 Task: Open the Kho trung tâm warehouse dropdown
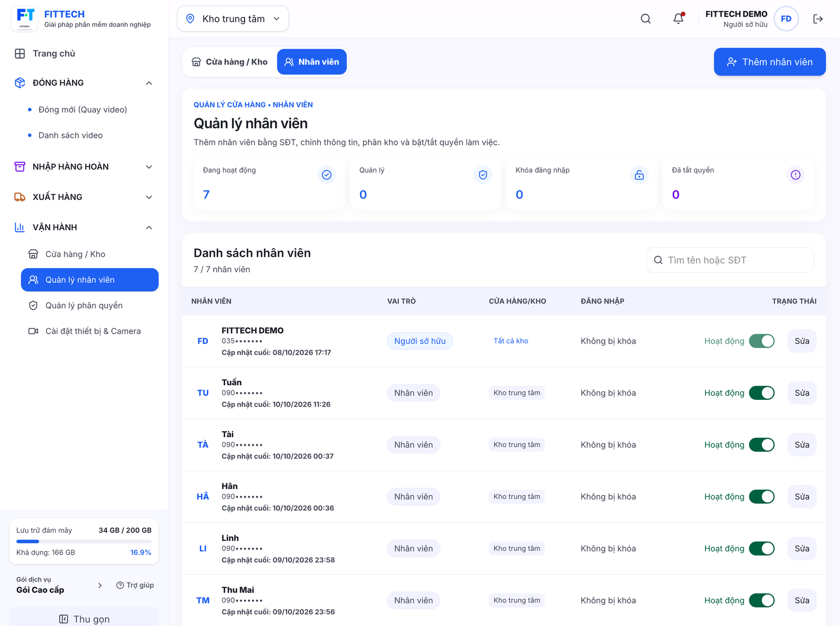click(x=233, y=19)
